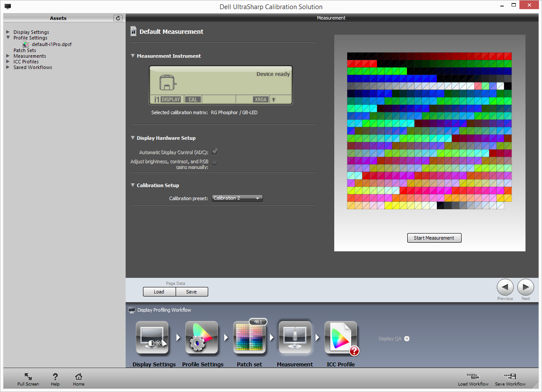Enable manual brightness, contrast, RGB gains checkbox
The image size is (542, 392).
pos(215,163)
